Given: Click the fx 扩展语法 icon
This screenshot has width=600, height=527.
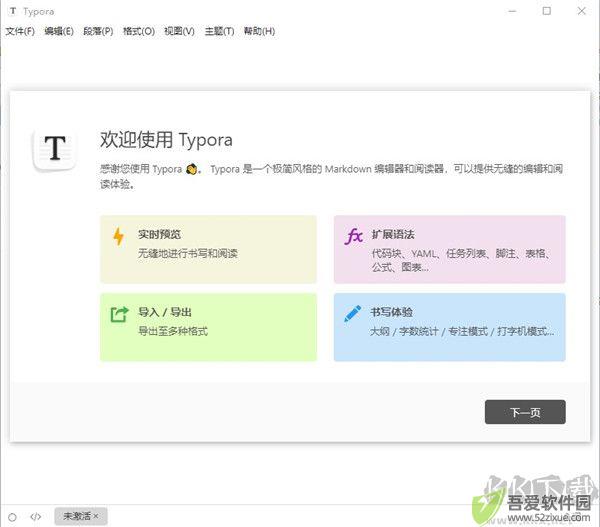Looking at the screenshot, I should (x=354, y=236).
